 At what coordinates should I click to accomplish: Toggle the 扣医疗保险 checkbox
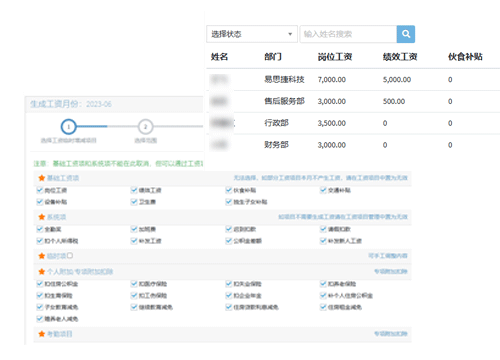tap(134, 284)
